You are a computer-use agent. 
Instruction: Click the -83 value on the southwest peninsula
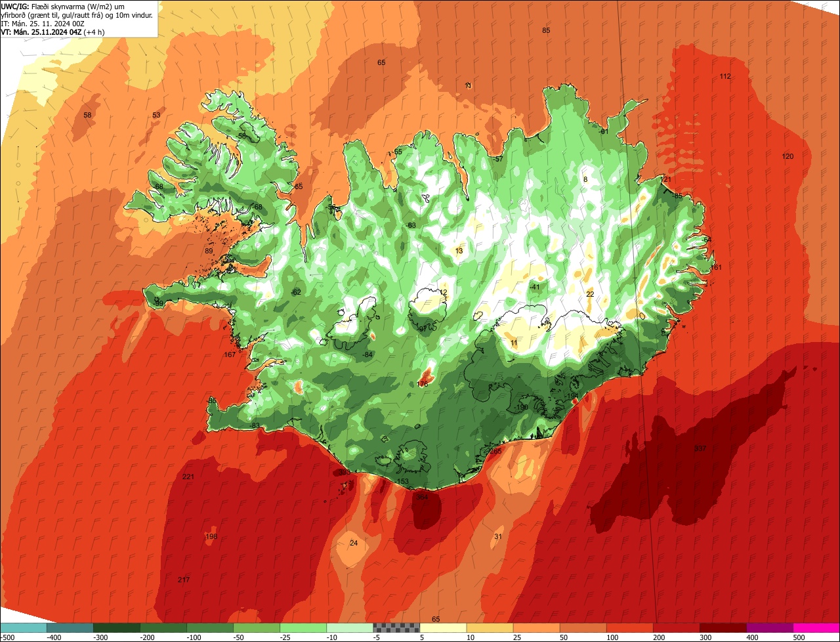255,426
